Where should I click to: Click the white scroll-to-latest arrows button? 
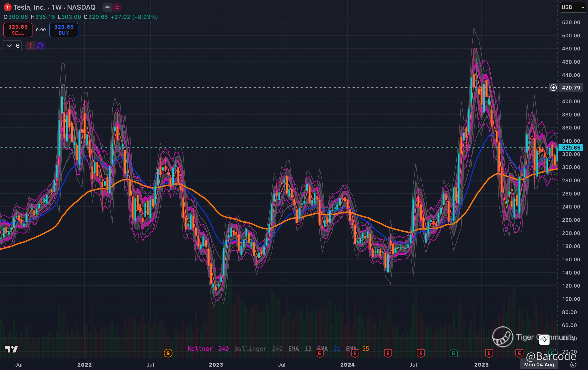point(544,339)
